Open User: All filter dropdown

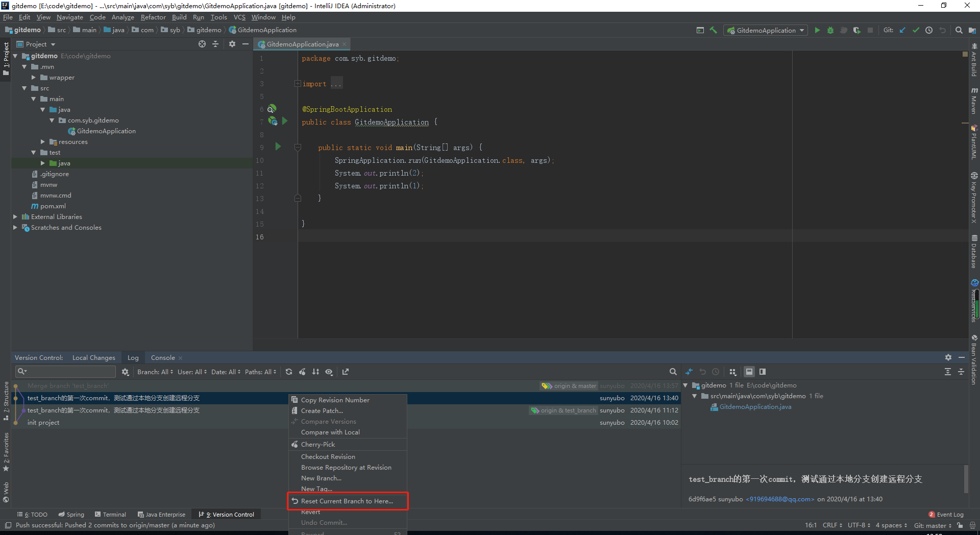pyautogui.click(x=192, y=372)
